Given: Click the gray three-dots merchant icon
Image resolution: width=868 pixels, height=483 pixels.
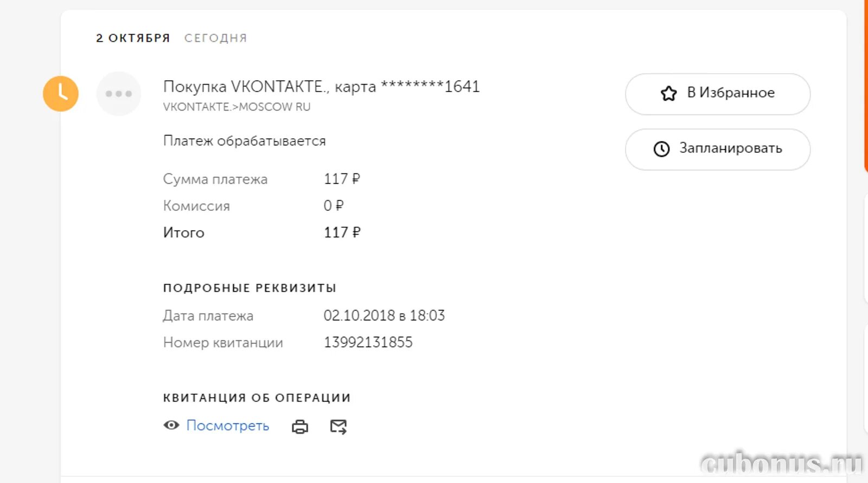Looking at the screenshot, I should pos(119,94).
